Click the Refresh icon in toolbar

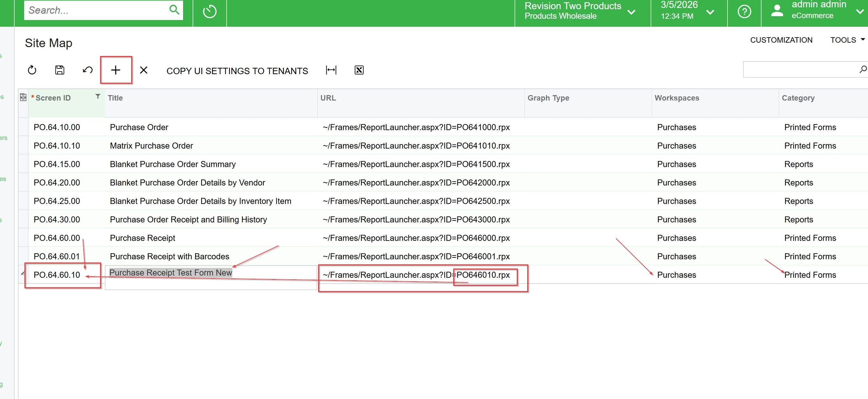click(x=32, y=70)
